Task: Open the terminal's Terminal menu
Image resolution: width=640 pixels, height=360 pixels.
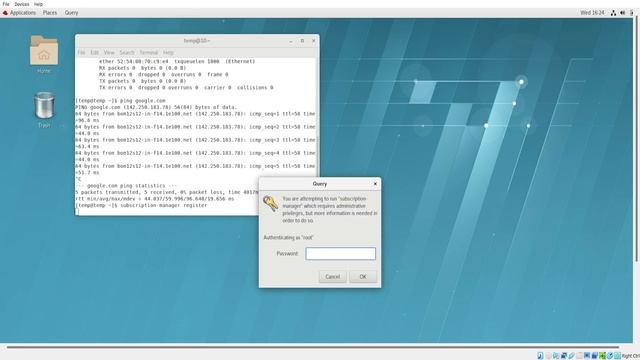Action: [149, 53]
